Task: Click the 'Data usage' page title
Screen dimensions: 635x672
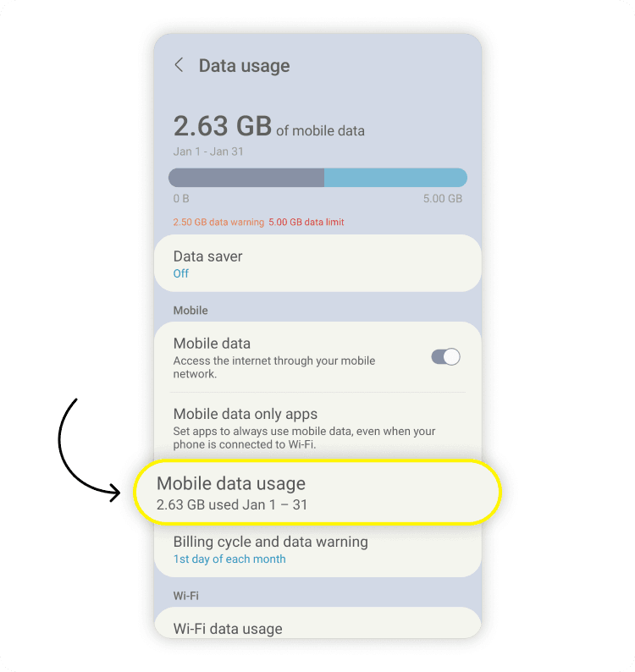Action: (x=244, y=66)
